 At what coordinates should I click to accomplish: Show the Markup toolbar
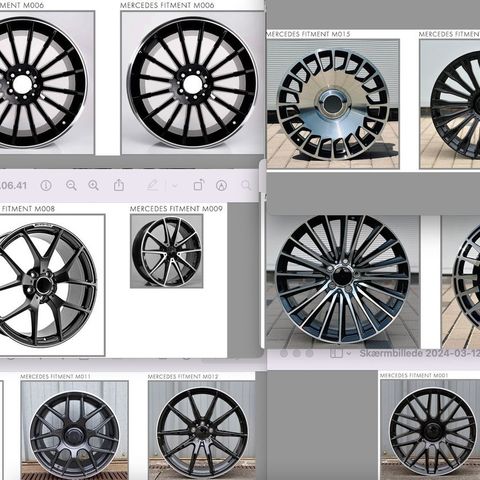pos(222,185)
